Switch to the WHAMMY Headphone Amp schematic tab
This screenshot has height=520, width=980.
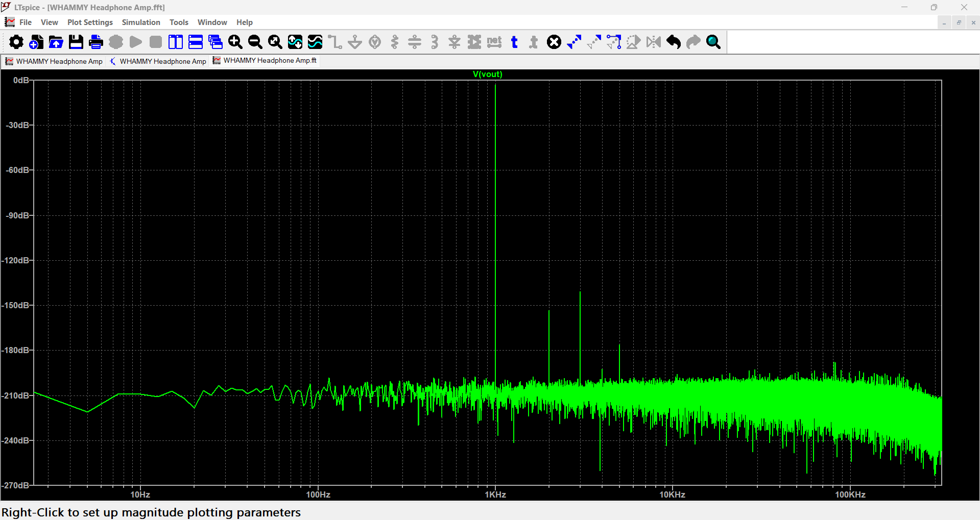tap(158, 61)
